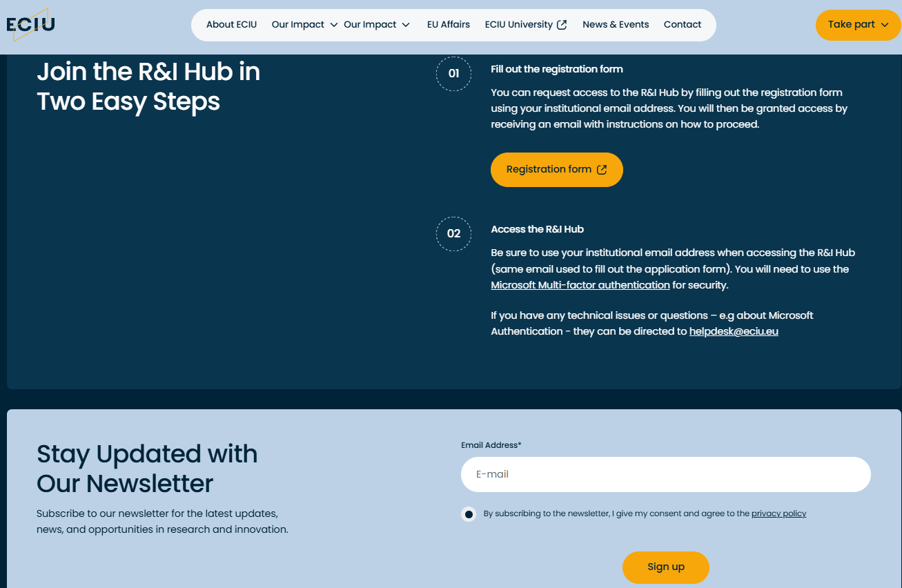
Task: Toggle the newsletter consent radio button
Action: 469,514
